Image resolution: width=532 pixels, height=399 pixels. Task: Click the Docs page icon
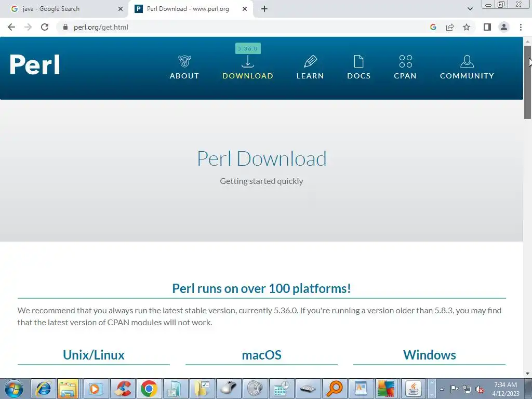358,61
